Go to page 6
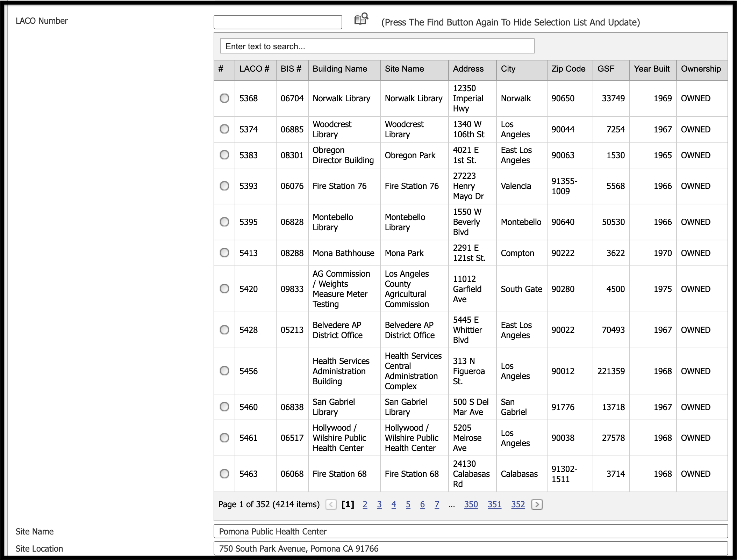Viewport: 737px width, 560px height. 422,504
